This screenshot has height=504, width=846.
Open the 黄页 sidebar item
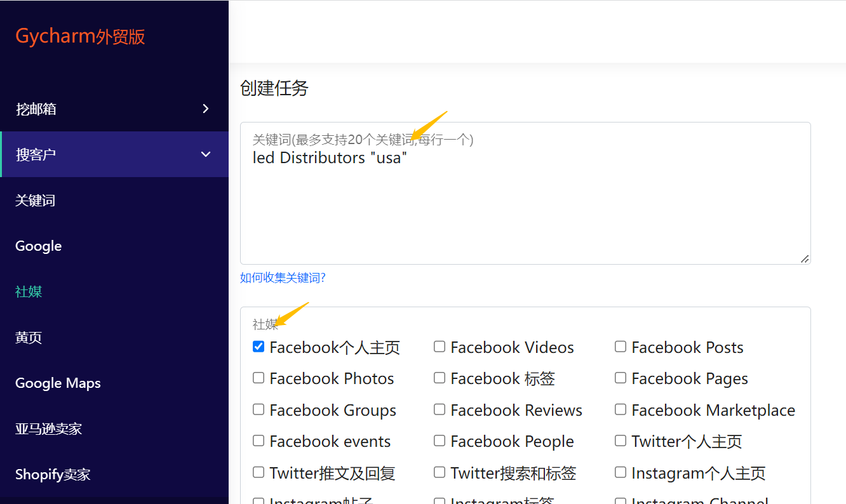click(29, 338)
